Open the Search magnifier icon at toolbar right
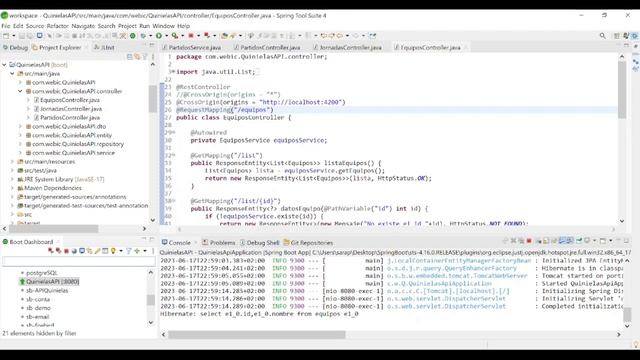This screenshot has height=360, width=640. (x=602, y=36)
